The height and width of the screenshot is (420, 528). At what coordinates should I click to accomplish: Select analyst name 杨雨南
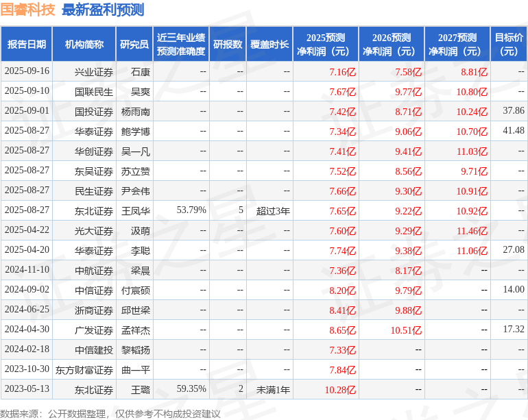point(136,112)
